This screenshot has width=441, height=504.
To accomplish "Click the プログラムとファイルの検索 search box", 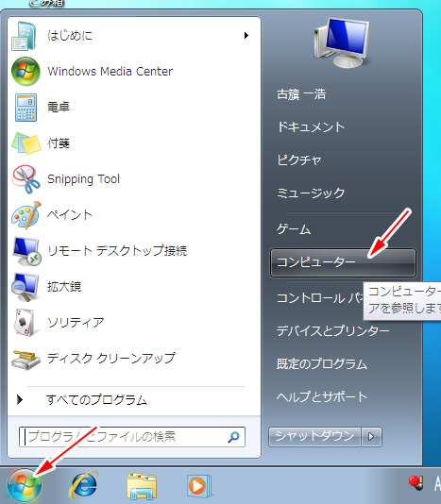I will [132, 437].
